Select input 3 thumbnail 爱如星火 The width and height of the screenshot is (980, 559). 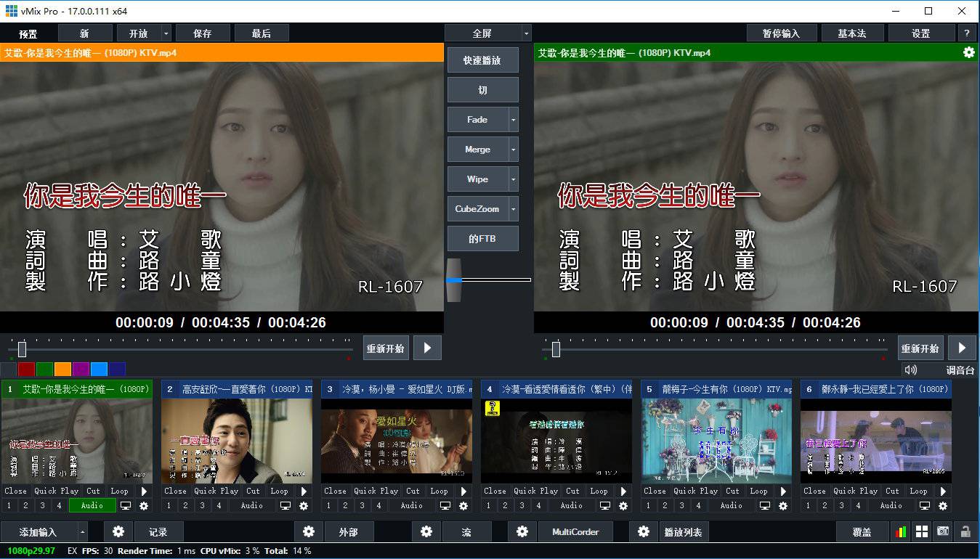pyautogui.click(x=397, y=441)
